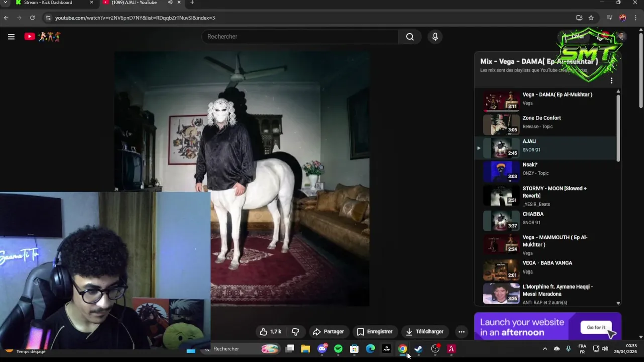The height and width of the screenshot is (362, 644).
Task: Close the Kick Dashboard tab
Action: click(x=91, y=3)
